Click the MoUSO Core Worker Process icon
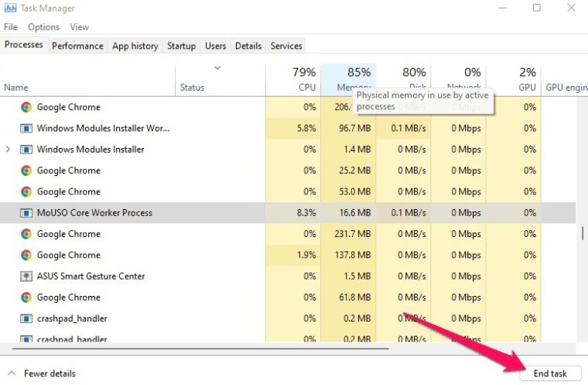 (26, 213)
